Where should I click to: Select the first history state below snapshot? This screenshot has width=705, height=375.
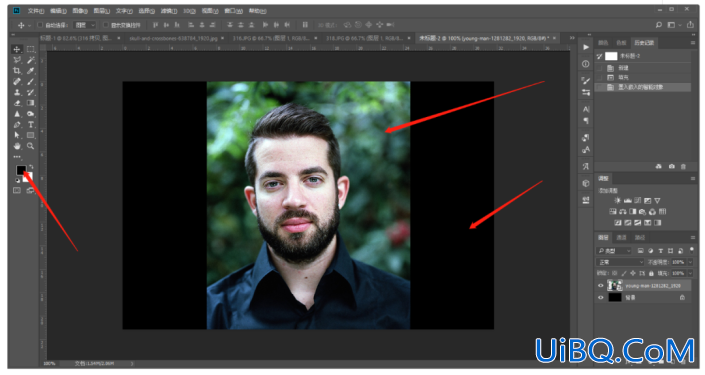point(643,68)
